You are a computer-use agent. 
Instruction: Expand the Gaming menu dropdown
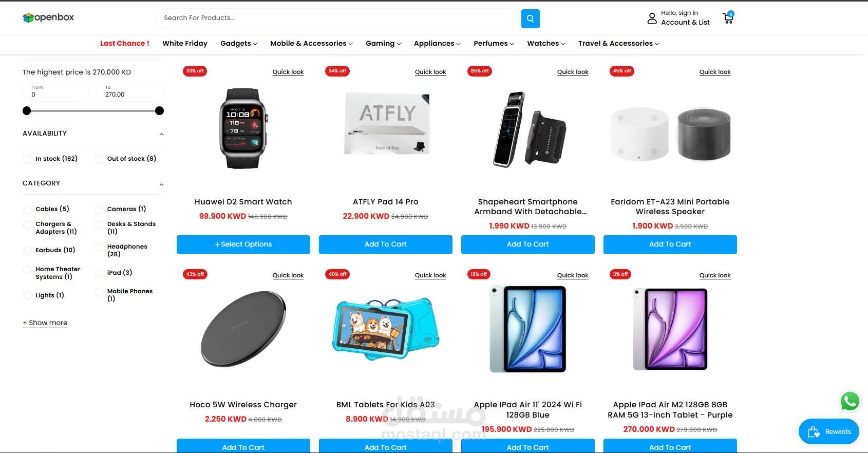click(383, 44)
